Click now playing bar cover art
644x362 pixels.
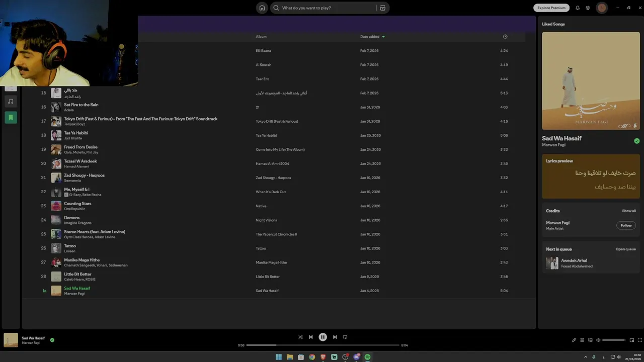tap(11, 340)
